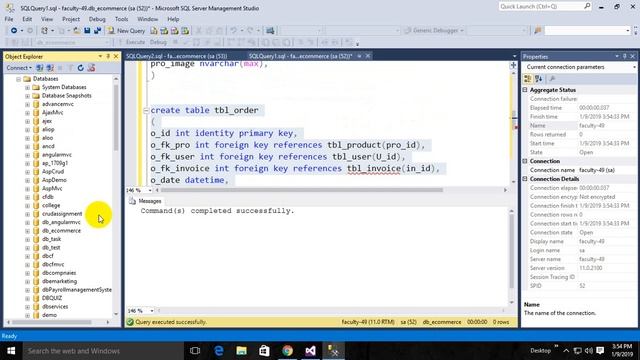Open the Help menu

(x=173, y=19)
